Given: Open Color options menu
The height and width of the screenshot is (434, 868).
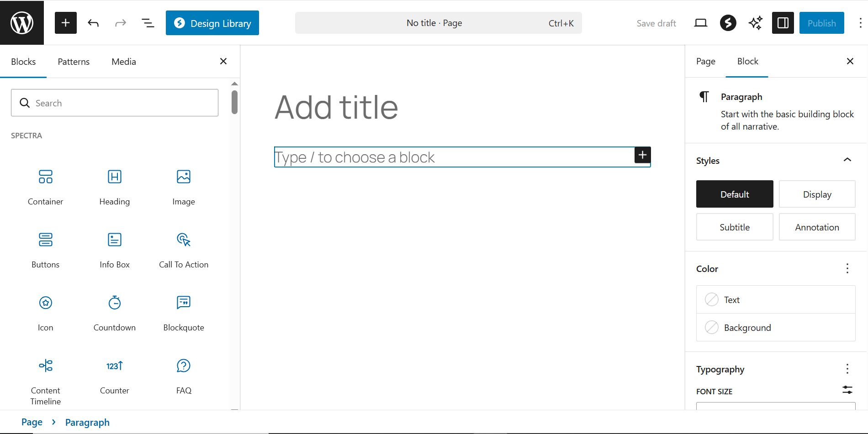Looking at the screenshot, I should click(847, 268).
